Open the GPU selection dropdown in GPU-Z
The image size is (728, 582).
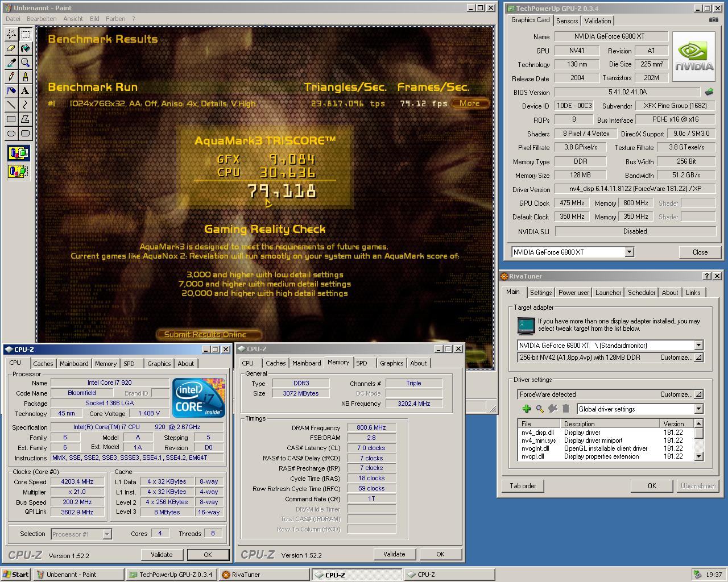point(629,252)
